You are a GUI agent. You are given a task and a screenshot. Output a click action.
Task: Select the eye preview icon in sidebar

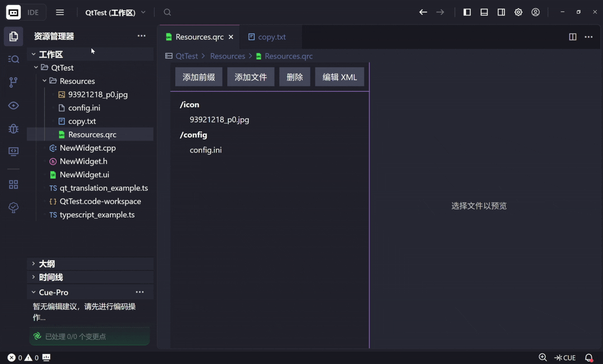point(13,105)
